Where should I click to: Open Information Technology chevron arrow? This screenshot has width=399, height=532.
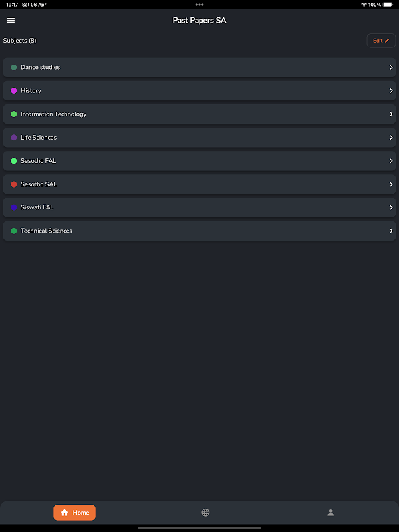(391, 114)
